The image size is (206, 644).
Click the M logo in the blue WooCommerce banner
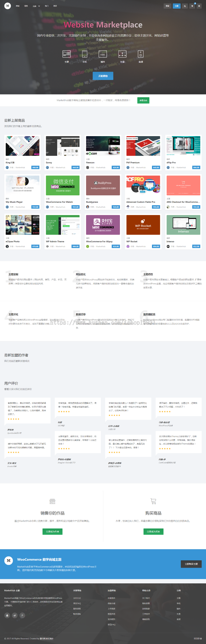pyautogui.click(x=9, y=560)
